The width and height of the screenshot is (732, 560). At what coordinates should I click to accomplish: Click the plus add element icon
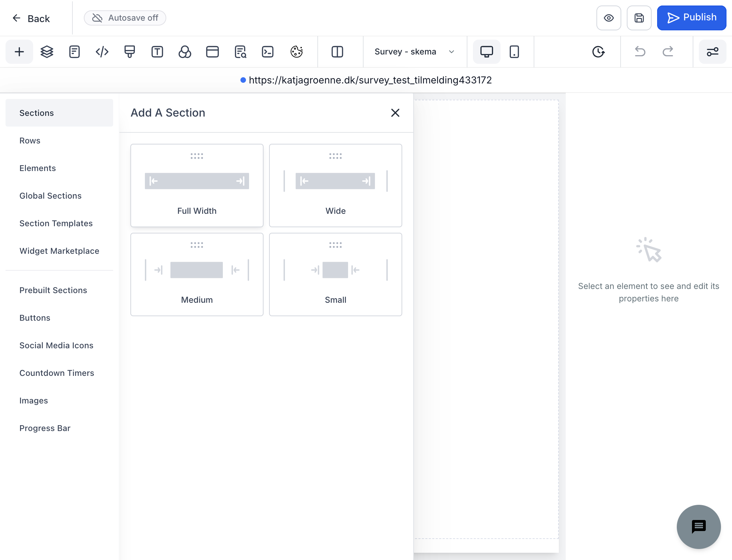point(19,52)
